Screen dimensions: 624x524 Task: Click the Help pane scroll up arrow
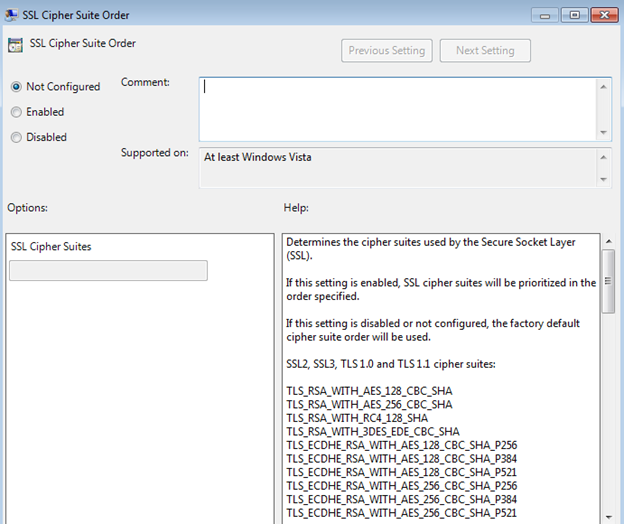click(608, 241)
